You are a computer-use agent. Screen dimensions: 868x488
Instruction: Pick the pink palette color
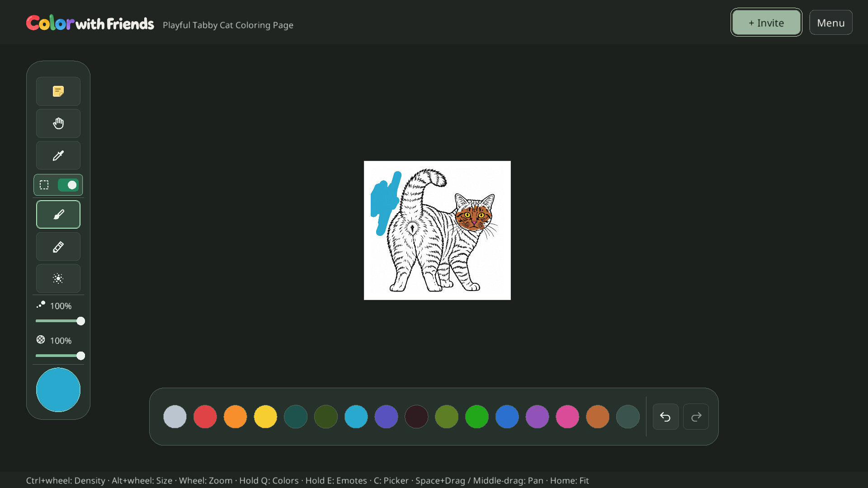pos(567,417)
